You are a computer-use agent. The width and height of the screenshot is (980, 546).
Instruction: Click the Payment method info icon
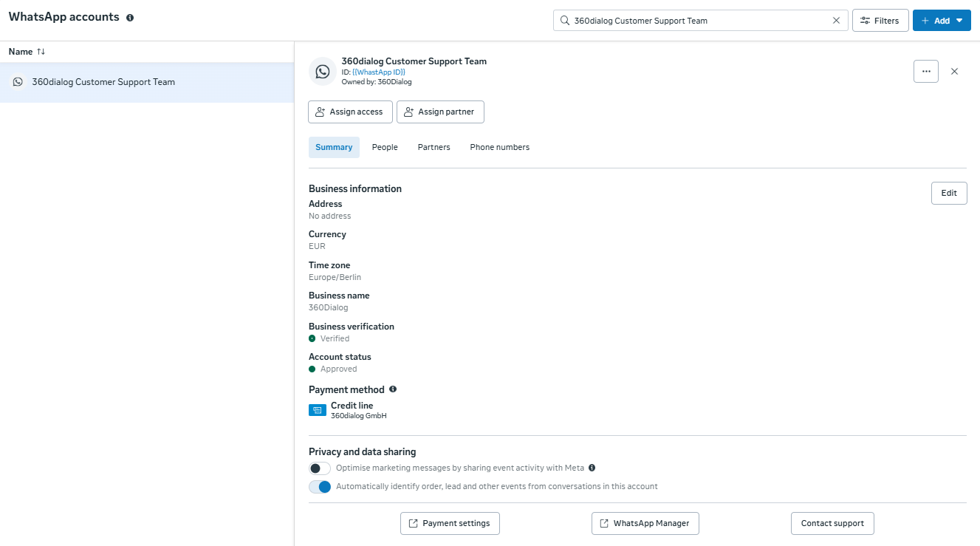pos(393,389)
